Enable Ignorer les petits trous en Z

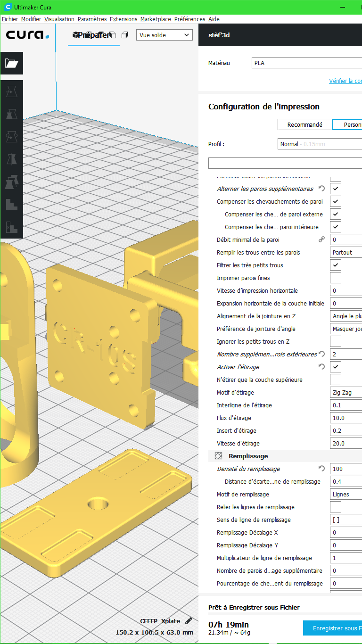336,341
